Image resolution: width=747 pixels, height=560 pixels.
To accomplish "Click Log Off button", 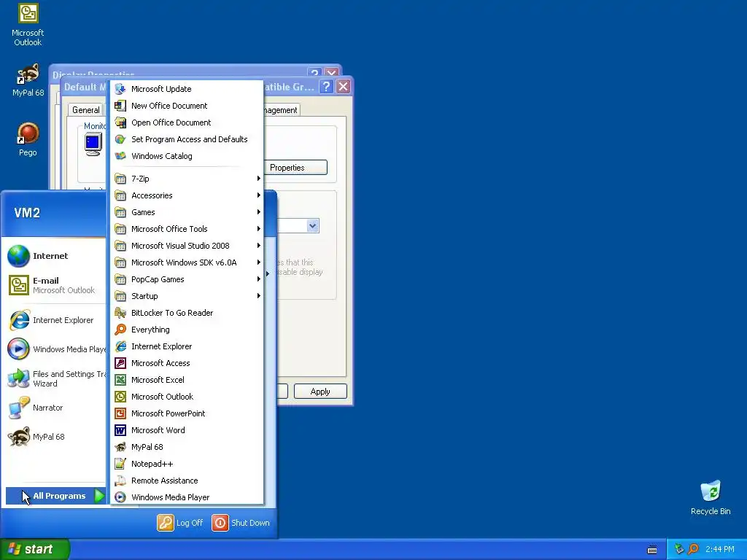I will point(180,523).
